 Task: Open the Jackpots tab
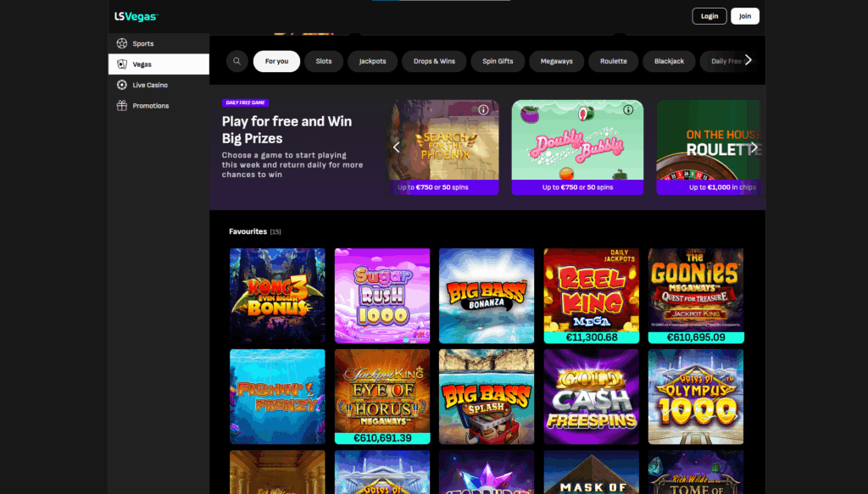(373, 61)
